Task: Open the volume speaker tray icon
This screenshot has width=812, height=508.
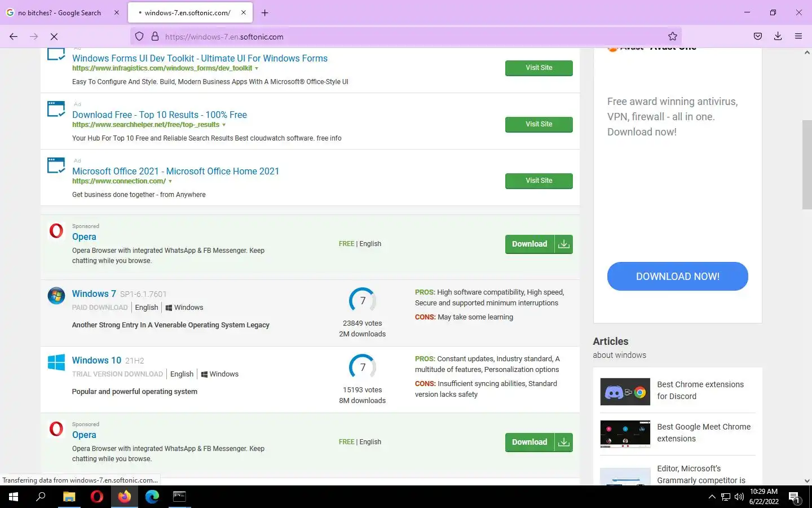Action: [x=739, y=497]
